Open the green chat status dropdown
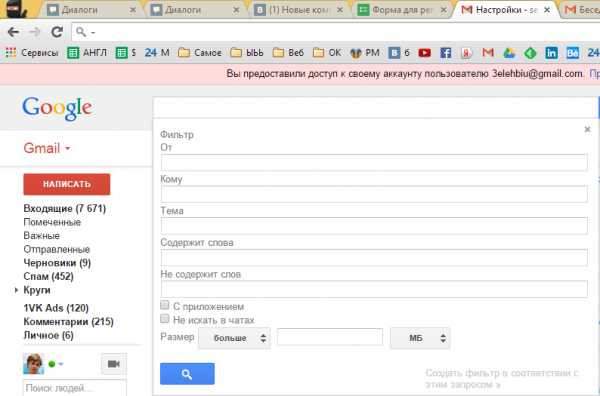 click(56, 364)
